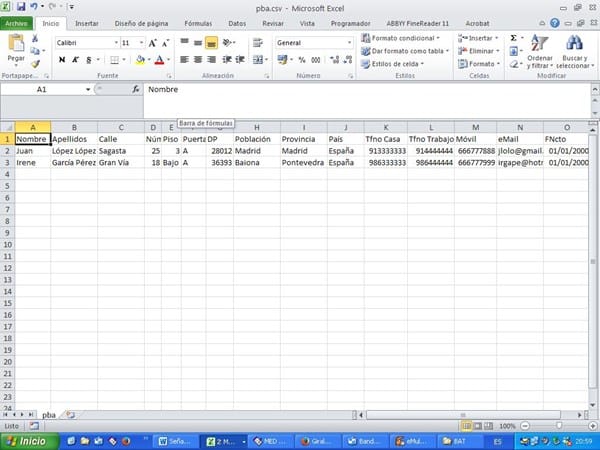Click the Eliminar cells button
The image size is (600, 450).
(x=479, y=51)
